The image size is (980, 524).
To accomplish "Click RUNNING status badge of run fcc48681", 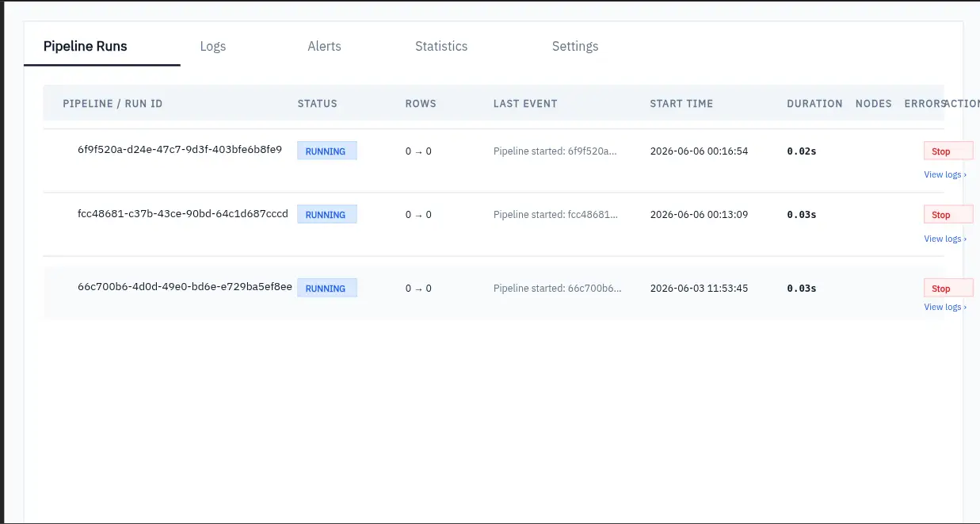I will [326, 215].
